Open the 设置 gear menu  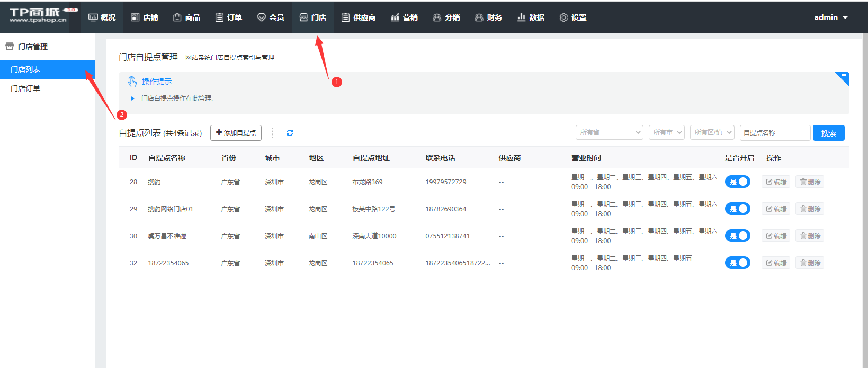pos(573,17)
